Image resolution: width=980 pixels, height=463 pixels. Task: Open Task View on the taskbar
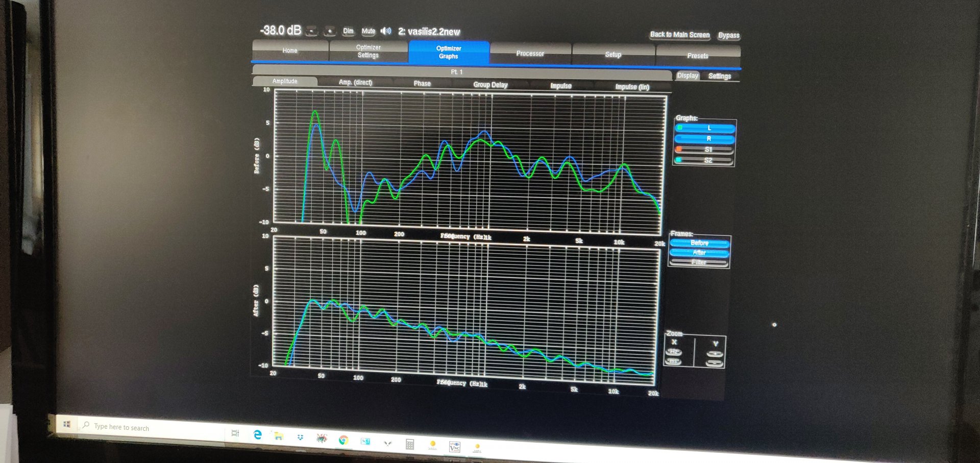point(235,433)
